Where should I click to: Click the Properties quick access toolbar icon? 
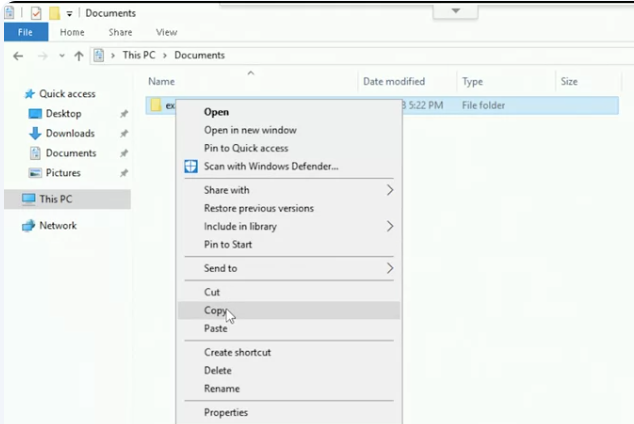point(36,13)
